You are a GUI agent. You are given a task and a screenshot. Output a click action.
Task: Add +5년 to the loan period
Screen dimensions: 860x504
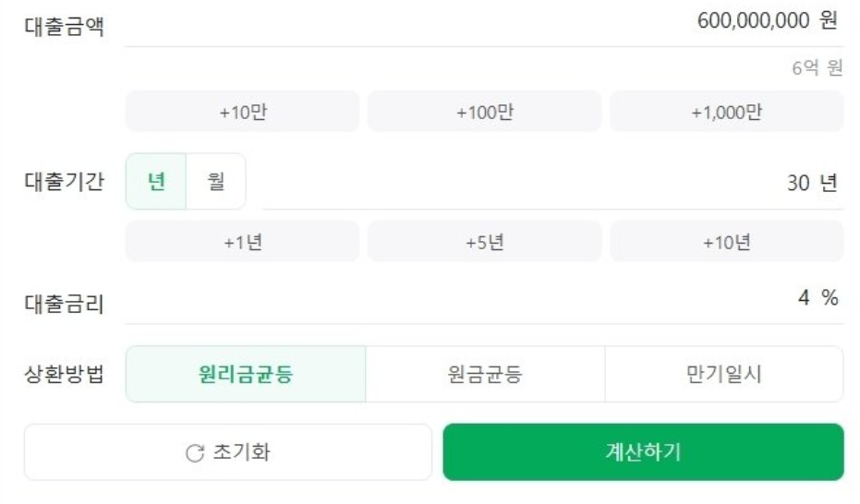pyautogui.click(x=485, y=242)
